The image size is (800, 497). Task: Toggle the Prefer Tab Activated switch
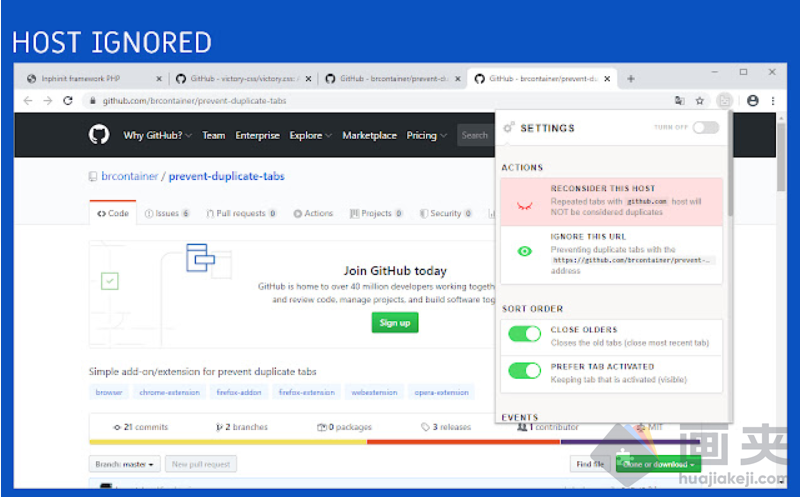click(x=524, y=370)
